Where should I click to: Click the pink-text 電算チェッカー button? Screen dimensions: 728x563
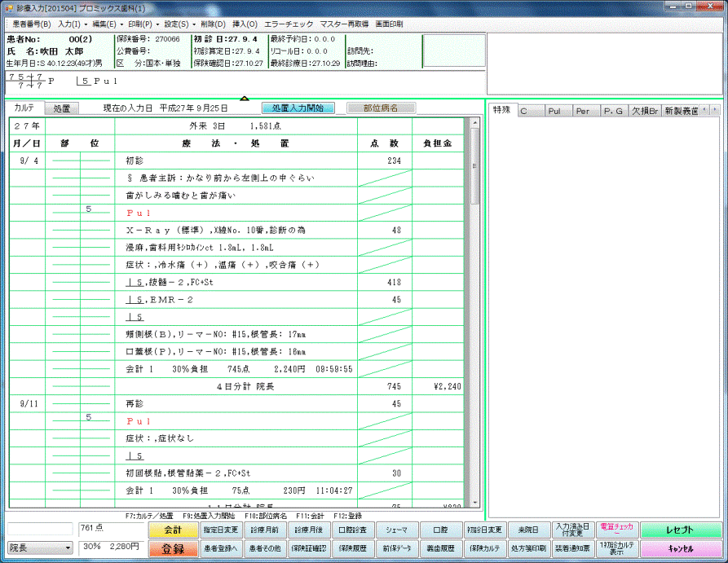pyautogui.click(x=616, y=530)
